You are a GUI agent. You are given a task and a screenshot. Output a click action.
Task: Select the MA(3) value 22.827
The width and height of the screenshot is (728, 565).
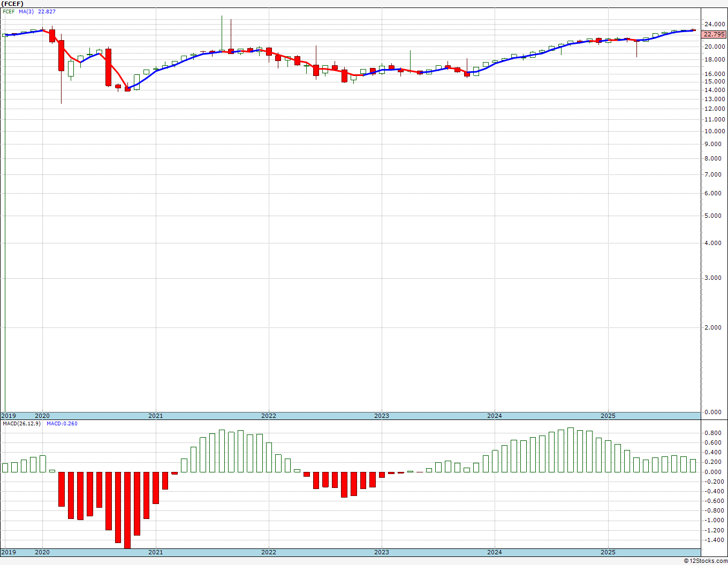click(47, 12)
